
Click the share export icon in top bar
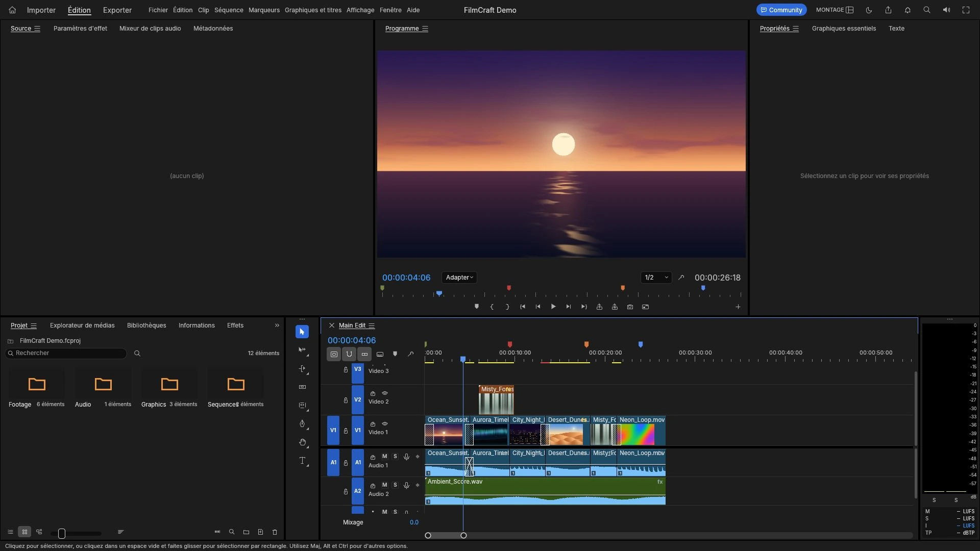888,10
